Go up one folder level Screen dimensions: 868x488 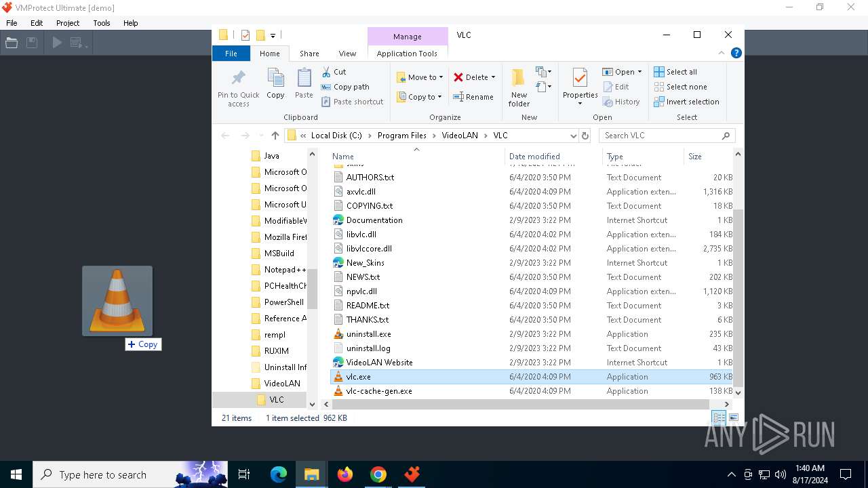coord(275,136)
